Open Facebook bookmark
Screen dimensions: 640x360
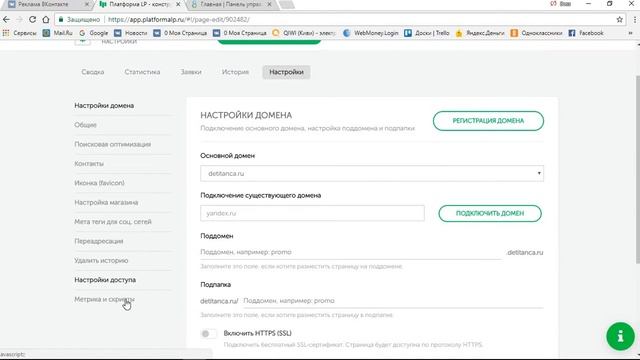(x=586, y=33)
